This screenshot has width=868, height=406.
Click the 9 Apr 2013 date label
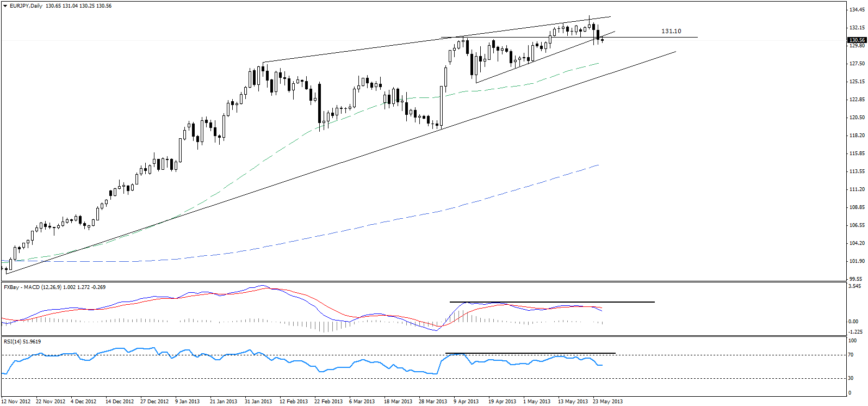click(466, 402)
